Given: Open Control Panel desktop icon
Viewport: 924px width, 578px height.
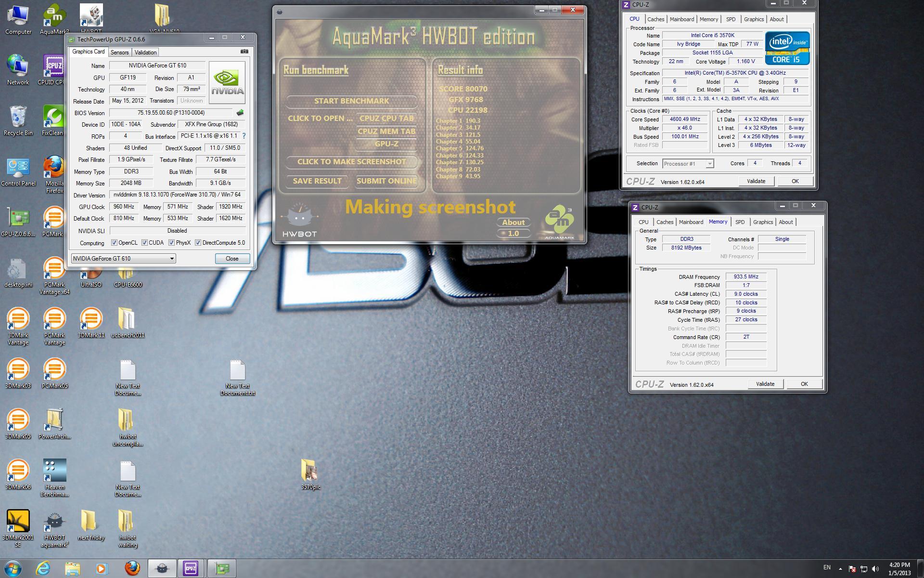Looking at the screenshot, I should (18, 171).
